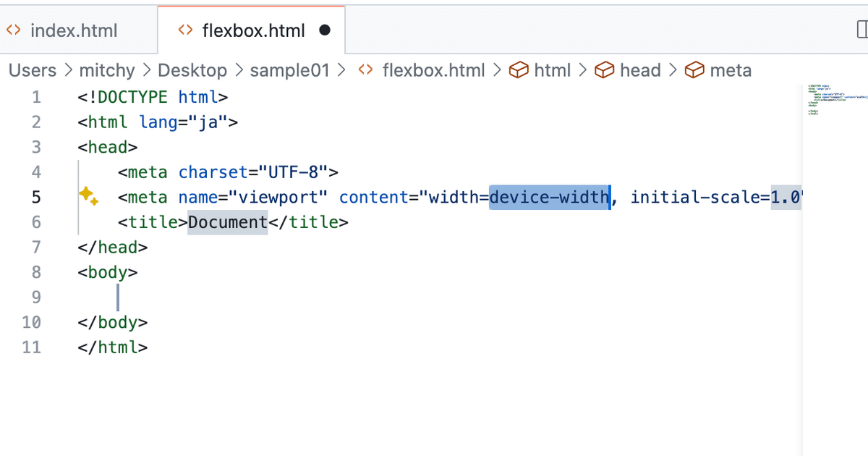This screenshot has width=868, height=456.
Task: Click the highlighted device-width selection on line 5
Action: click(550, 196)
